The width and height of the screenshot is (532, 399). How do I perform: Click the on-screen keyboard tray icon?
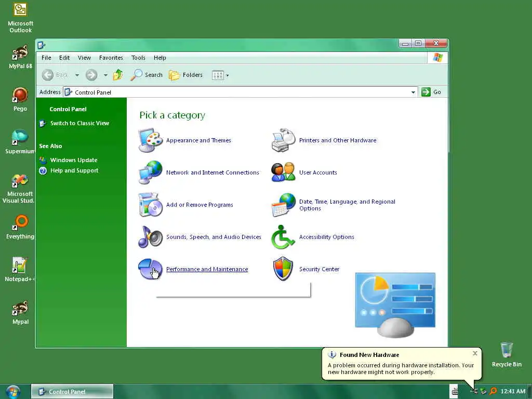pyautogui.click(x=455, y=391)
